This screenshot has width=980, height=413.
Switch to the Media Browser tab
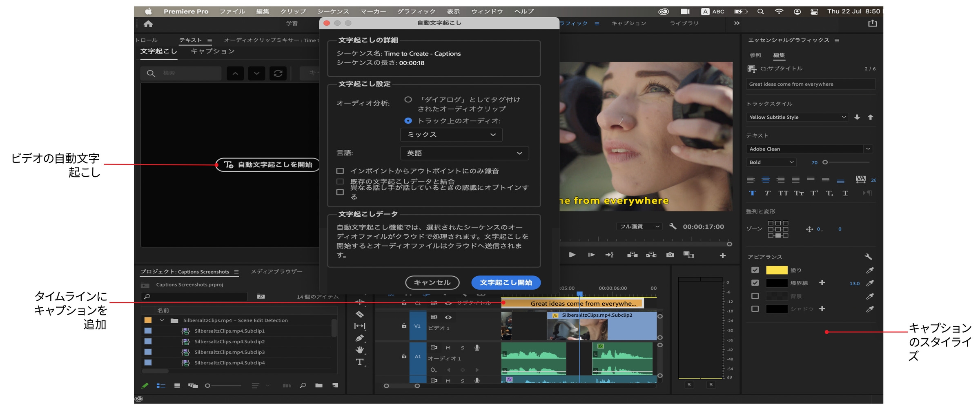tap(276, 272)
